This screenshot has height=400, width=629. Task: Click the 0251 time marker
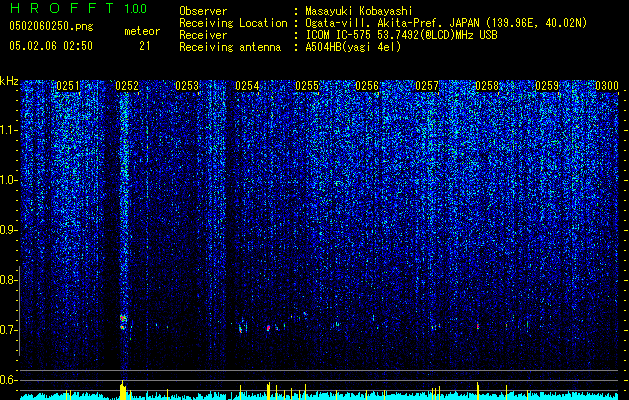[x=68, y=86]
